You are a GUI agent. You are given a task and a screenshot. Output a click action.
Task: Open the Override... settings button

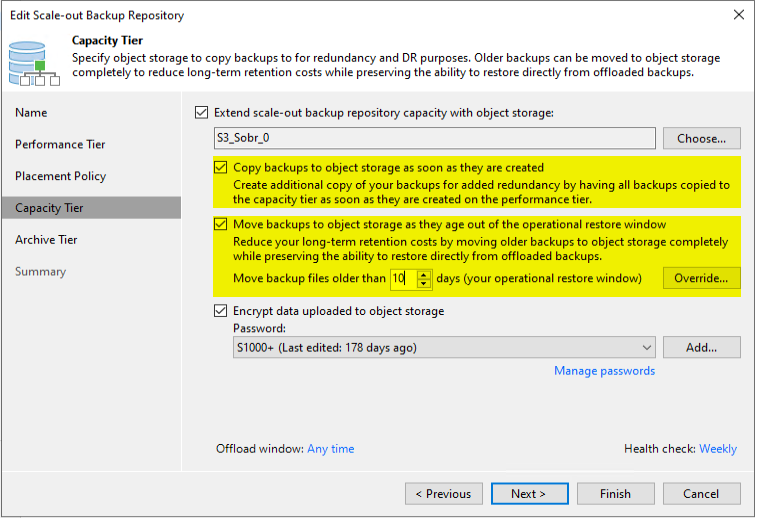point(701,278)
